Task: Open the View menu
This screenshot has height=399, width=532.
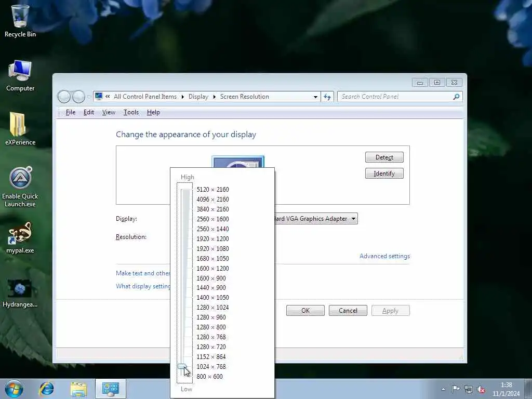Action: 109,112
